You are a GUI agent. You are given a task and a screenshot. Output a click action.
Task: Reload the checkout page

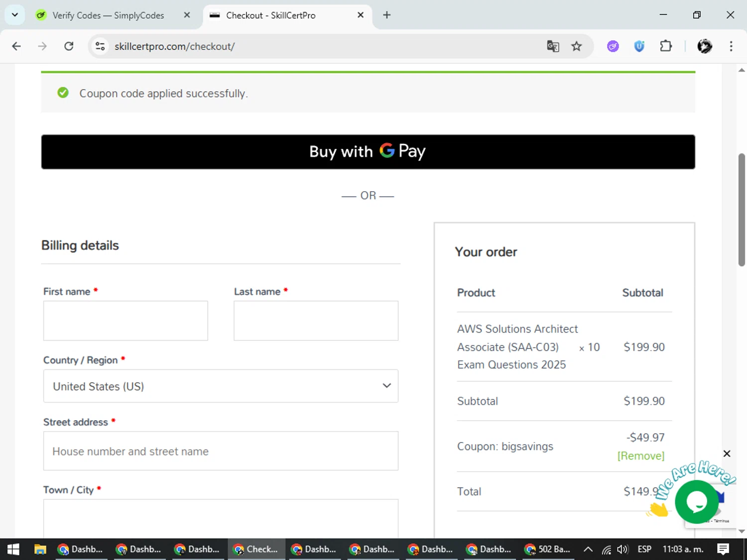click(69, 46)
